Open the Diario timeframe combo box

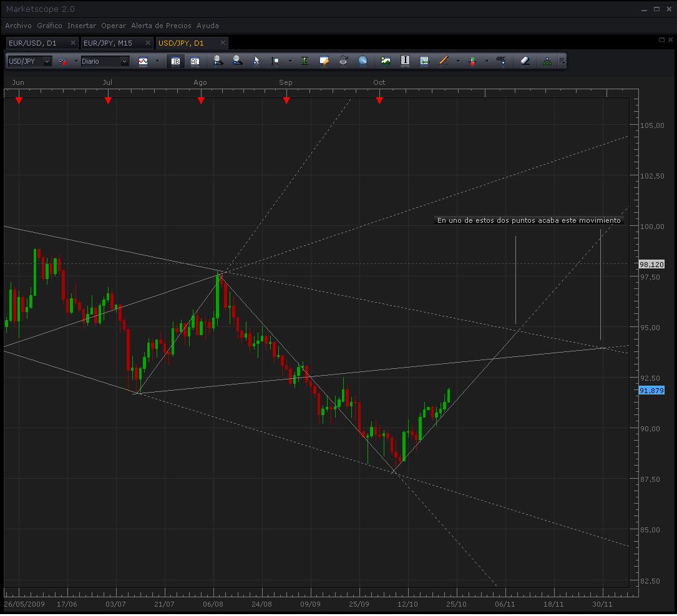click(105, 61)
